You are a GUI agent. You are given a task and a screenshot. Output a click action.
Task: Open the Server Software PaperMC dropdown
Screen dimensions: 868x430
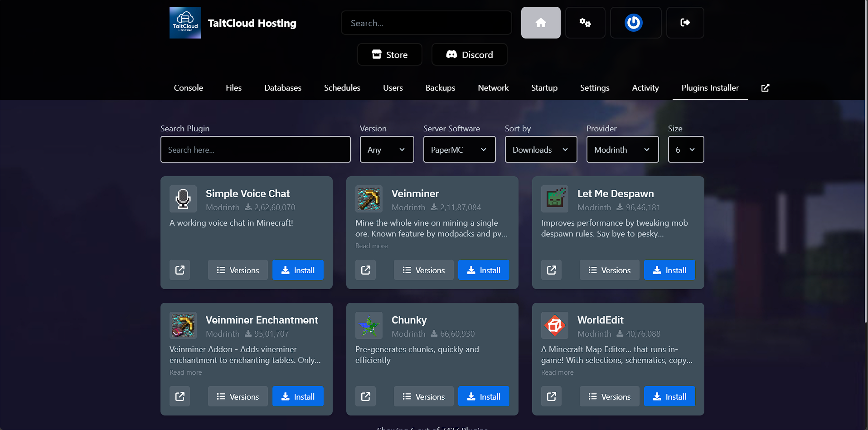pos(459,150)
